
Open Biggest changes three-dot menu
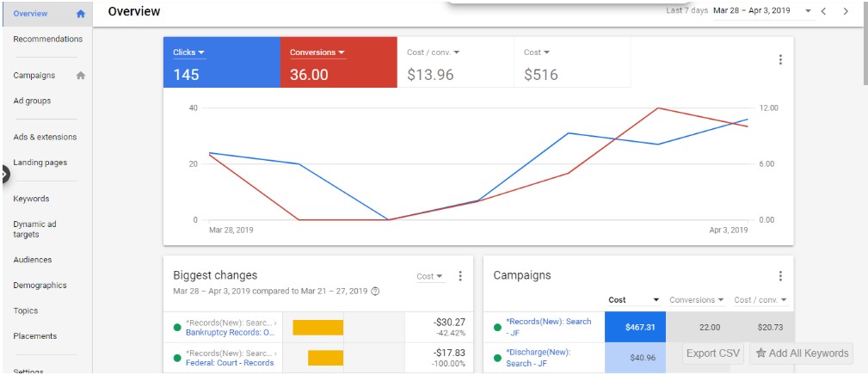click(x=460, y=276)
